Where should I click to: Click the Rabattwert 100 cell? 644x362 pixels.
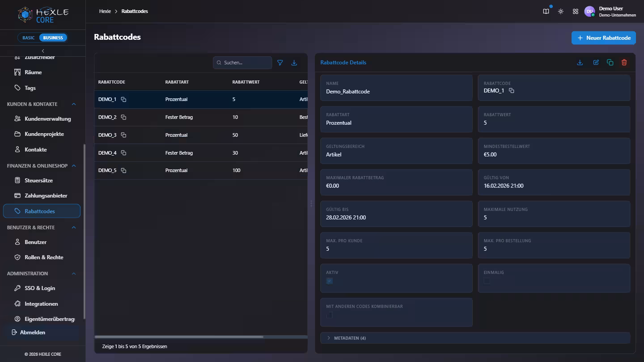pos(237,170)
